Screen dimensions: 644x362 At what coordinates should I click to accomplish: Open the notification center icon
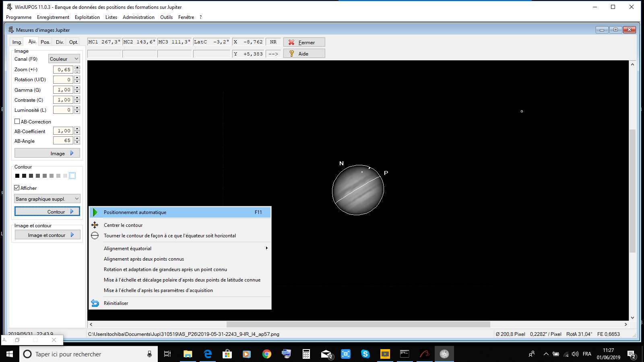(x=631, y=354)
